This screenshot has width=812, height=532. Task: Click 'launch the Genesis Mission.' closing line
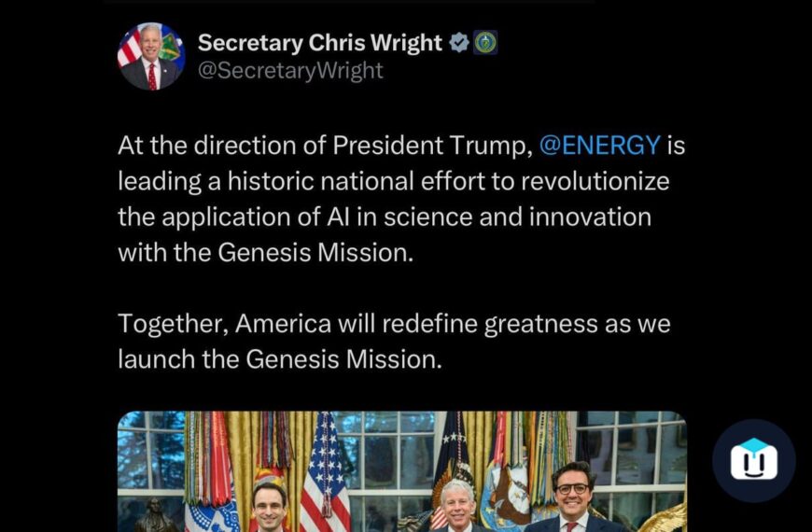pyautogui.click(x=280, y=359)
